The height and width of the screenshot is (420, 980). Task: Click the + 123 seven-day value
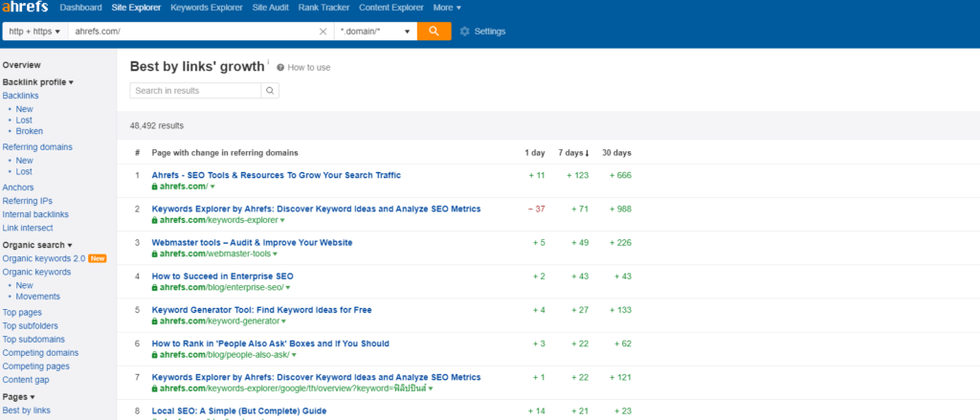click(577, 175)
